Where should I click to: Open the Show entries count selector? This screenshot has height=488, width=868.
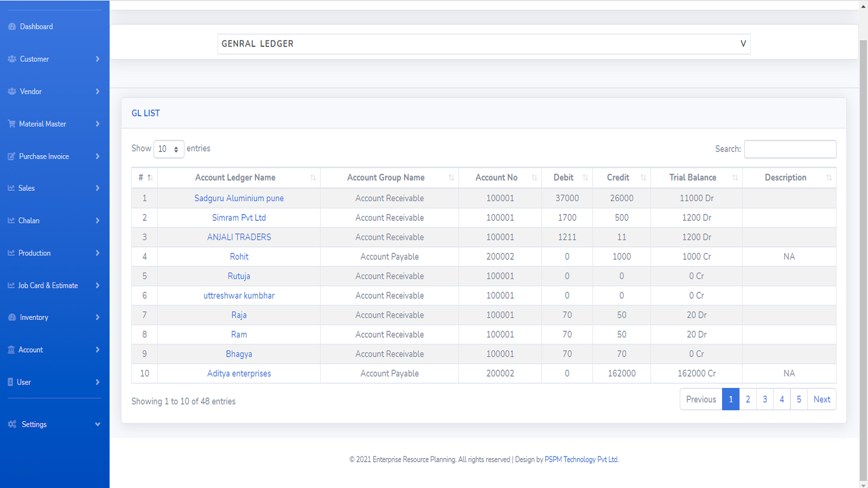(169, 149)
